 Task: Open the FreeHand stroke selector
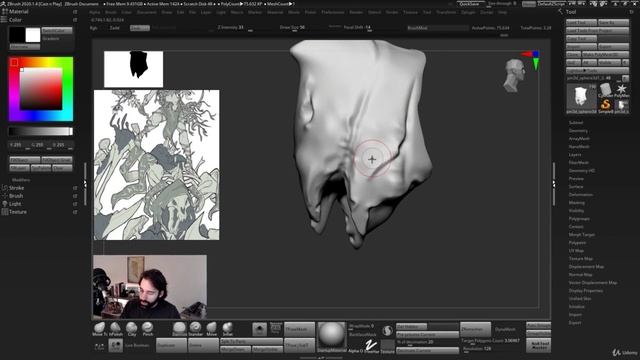[371, 346]
